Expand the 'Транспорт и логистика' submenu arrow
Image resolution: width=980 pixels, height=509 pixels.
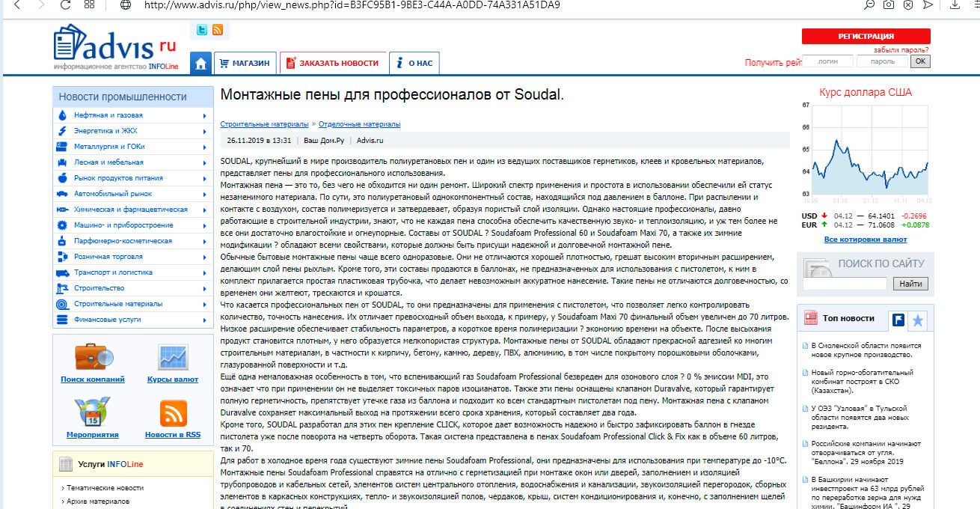[204, 272]
